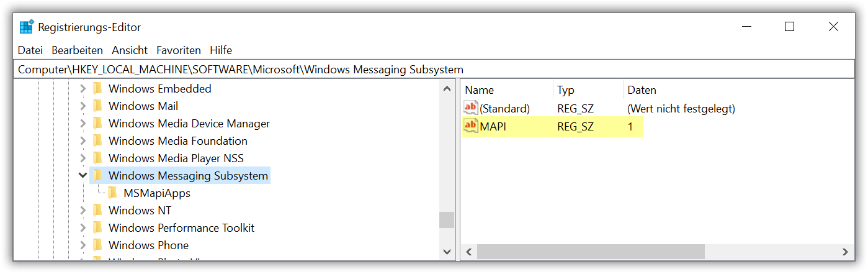Viewport: 868px width, 274px height.
Task: Select the (Standard) string value icon
Action: (x=471, y=108)
